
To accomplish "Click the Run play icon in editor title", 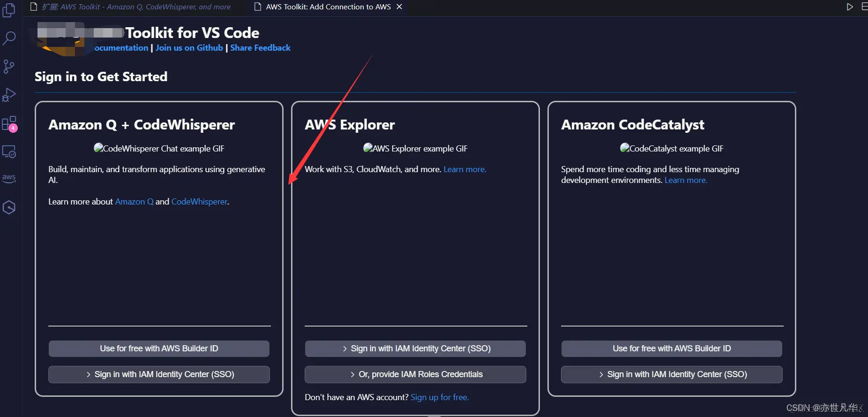I will [x=849, y=7].
